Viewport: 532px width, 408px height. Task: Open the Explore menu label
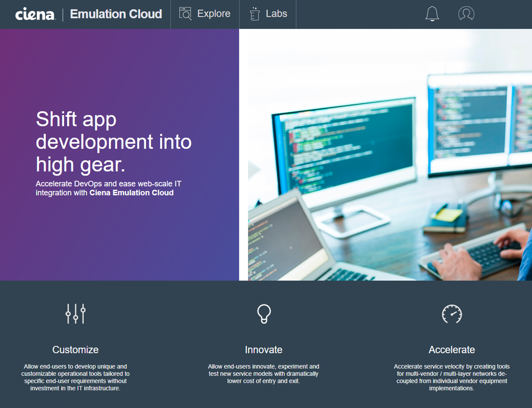(214, 14)
